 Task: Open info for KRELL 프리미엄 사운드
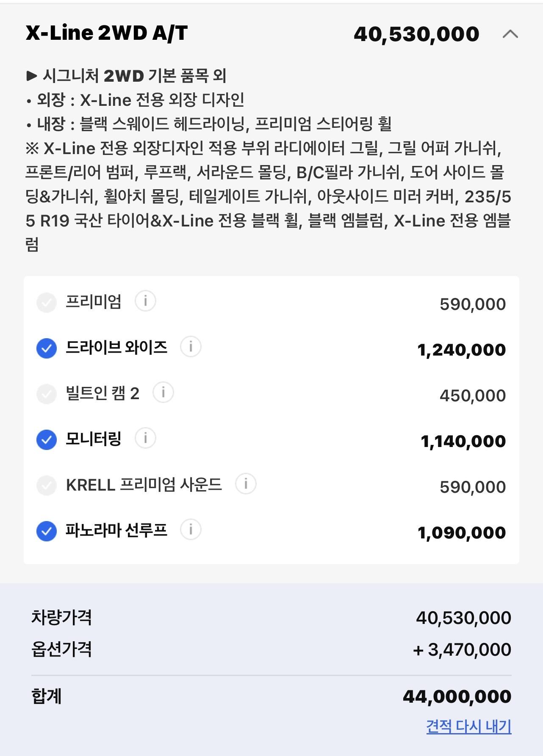pyautogui.click(x=246, y=484)
